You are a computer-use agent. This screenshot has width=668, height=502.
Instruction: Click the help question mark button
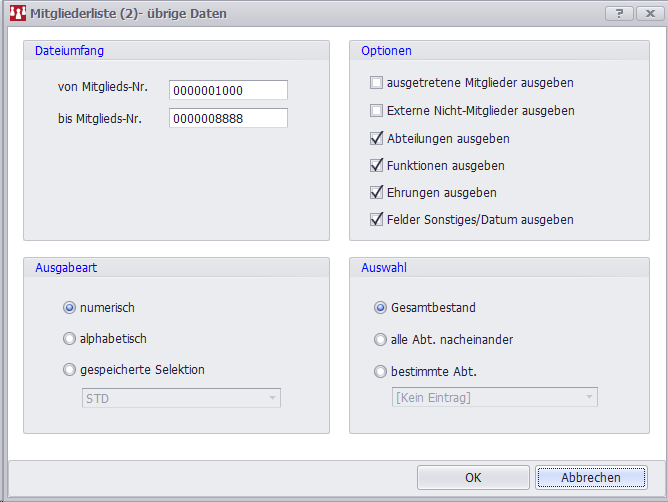pyautogui.click(x=620, y=13)
